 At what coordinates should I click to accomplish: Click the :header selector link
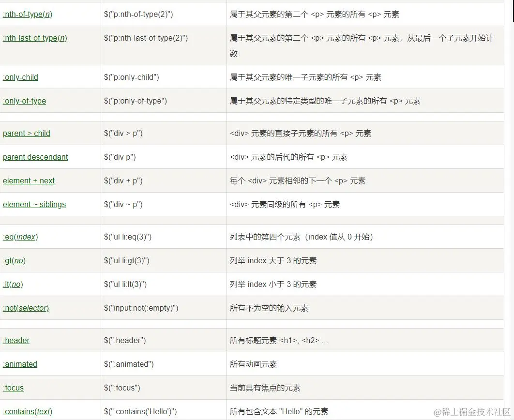[16, 340]
